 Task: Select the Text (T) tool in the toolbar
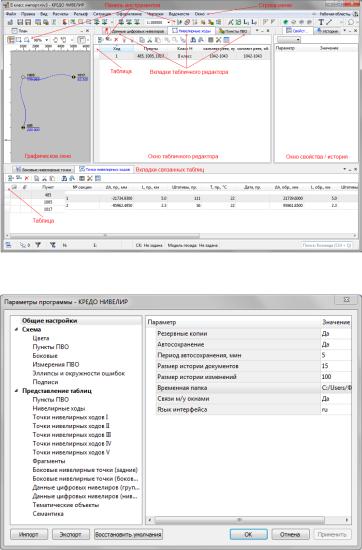coord(321,22)
